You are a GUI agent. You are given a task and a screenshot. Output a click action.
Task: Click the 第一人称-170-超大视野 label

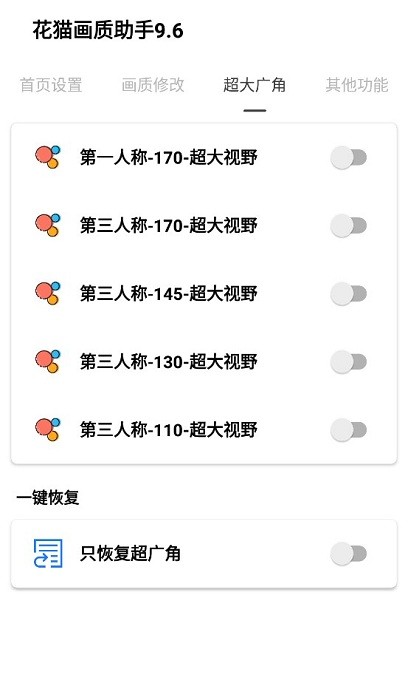click(169, 158)
